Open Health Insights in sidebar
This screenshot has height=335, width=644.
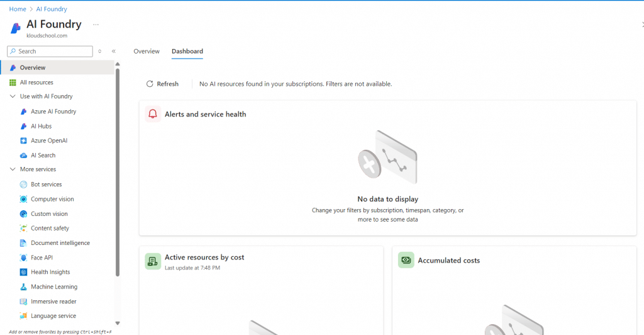pos(50,272)
